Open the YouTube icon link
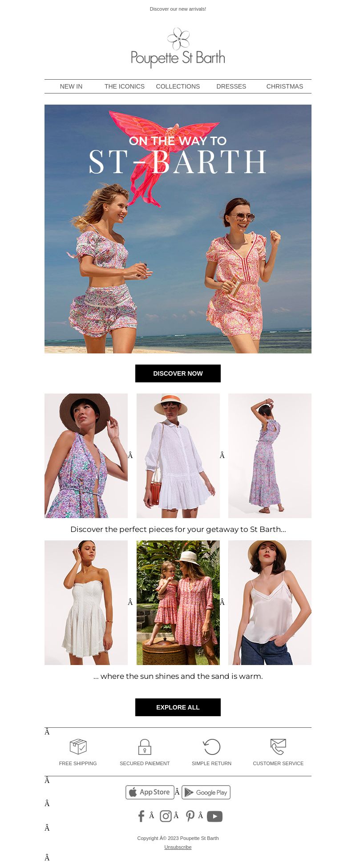The height and width of the screenshot is (868, 356). pyautogui.click(x=214, y=816)
